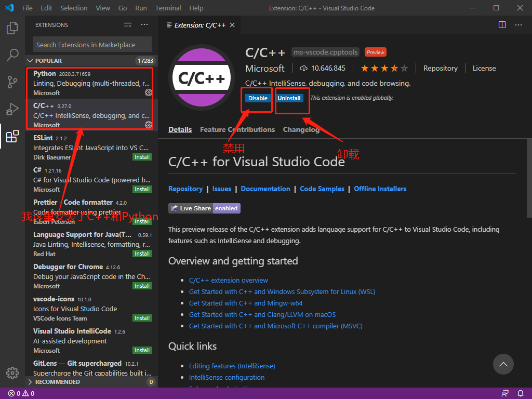Open Run and Debug view icon
Image resolution: width=532 pixels, height=399 pixels.
[12, 109]
